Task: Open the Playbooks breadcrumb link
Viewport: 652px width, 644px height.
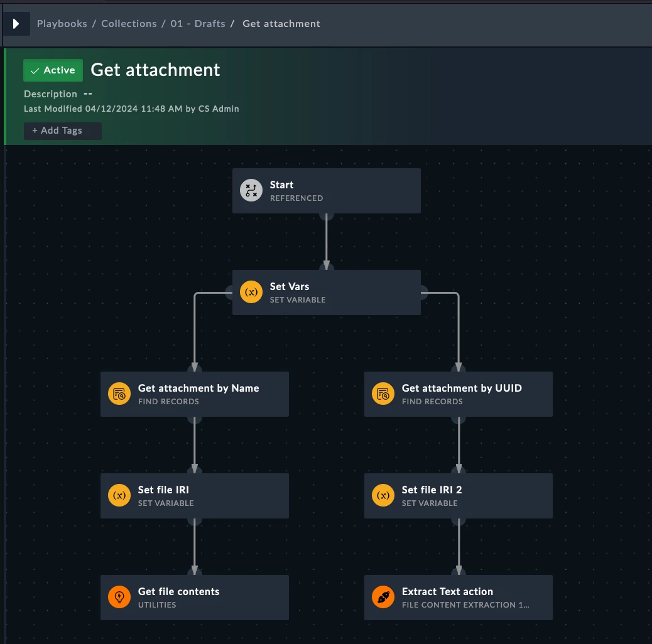Action: click(x=62, y=24)
